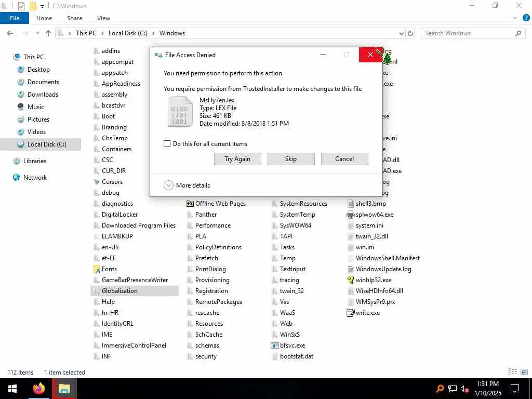Open Firefox from the taskbar
Image resolution: width=532 pixels, height=399 pixels.
click(x=38, y=389)
